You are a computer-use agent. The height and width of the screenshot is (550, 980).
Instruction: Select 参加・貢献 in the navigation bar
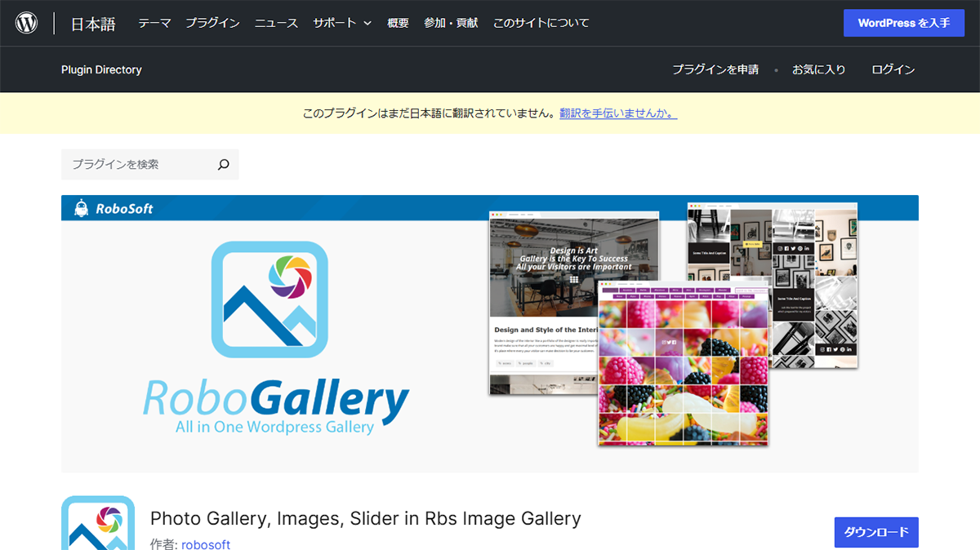tap(450, 23)
